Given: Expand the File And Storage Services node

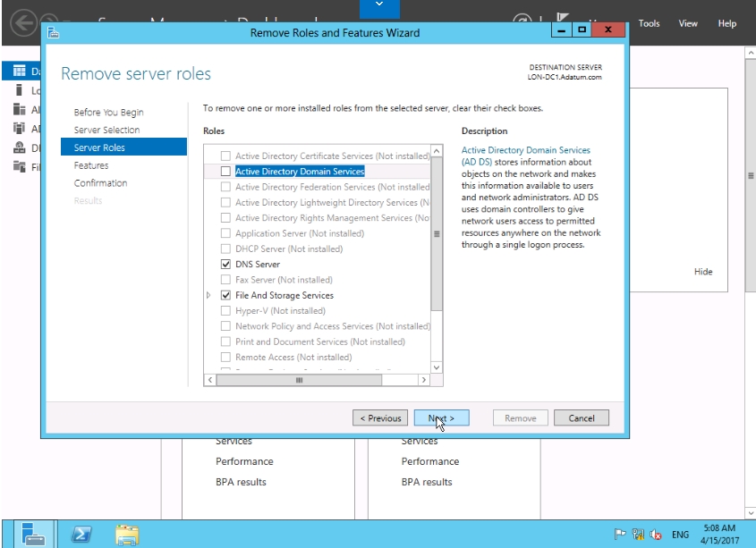Looking at the screenshot, I should click(x=210, y=296).
